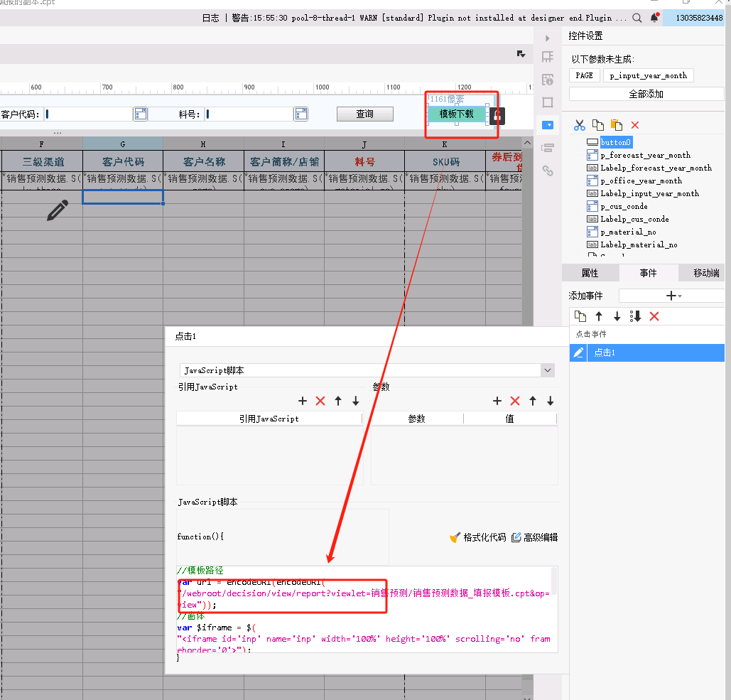Collapse the right panel with the arrow
Screen dimensions: 731x700
547,38
